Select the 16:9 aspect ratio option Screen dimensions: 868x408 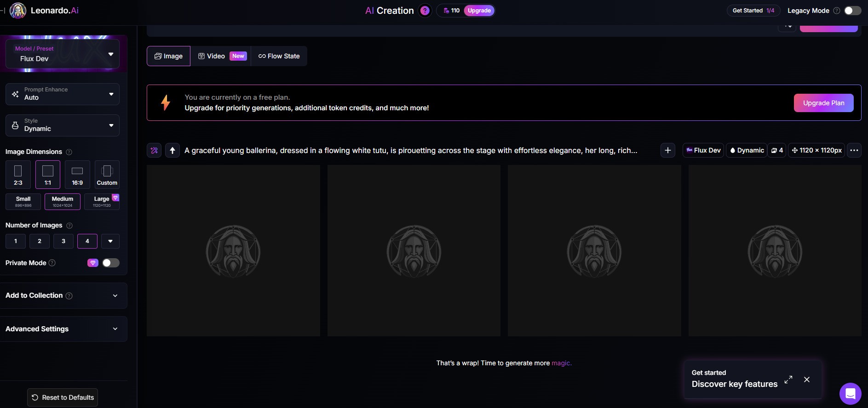pyautogui.click(x=77, y=175)
